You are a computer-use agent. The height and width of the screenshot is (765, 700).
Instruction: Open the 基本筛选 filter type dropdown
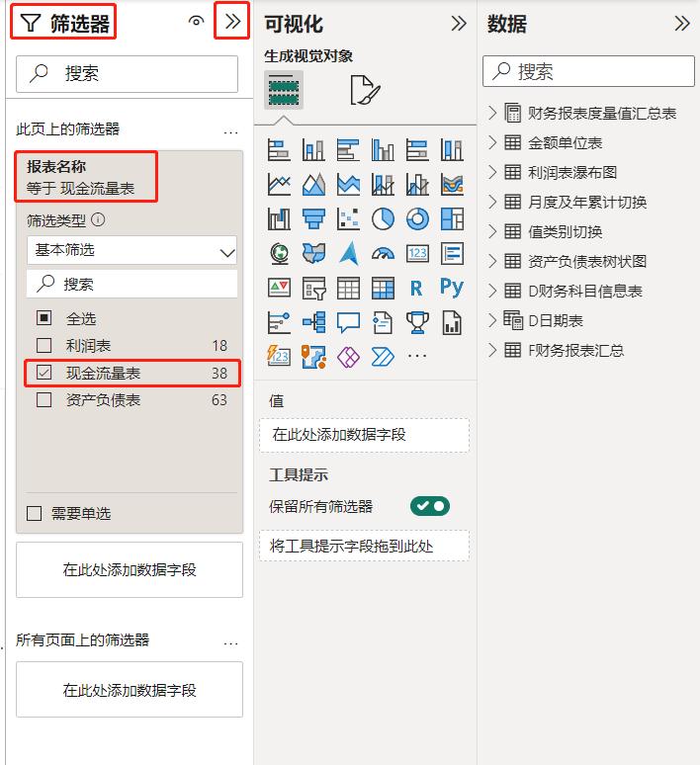tap(131, 250)
